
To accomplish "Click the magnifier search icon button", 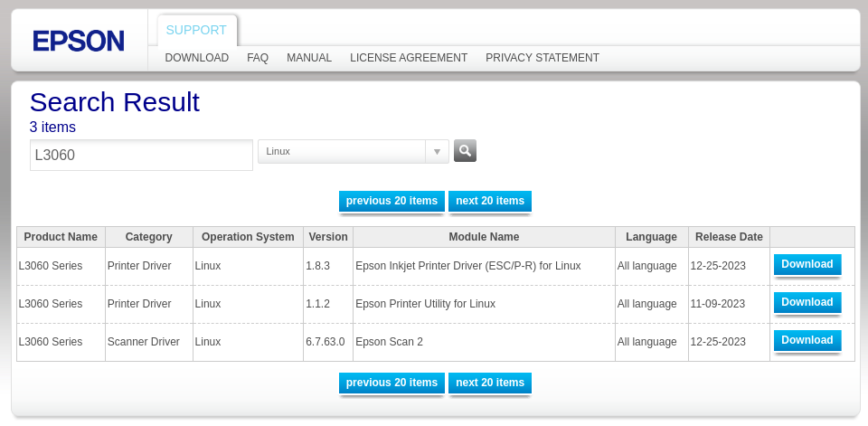I will tap(465, 151).
